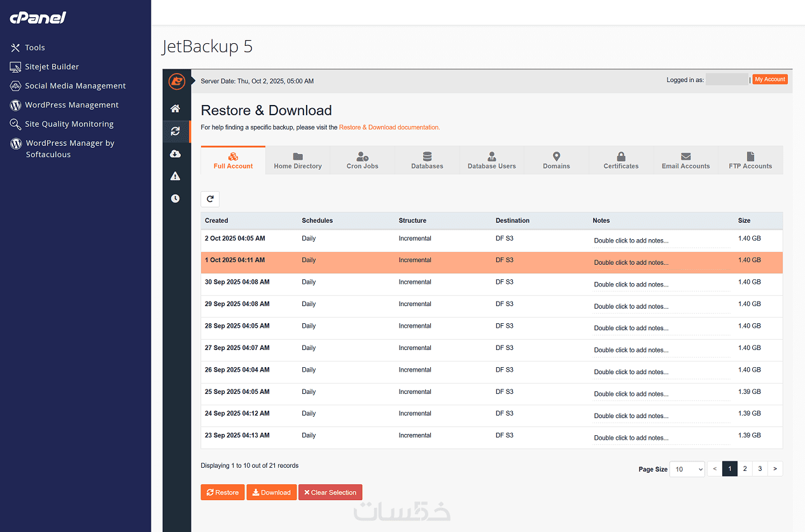Click the Clear Selection button
Viewport: 805px width, 532px height.
(330, 493)
